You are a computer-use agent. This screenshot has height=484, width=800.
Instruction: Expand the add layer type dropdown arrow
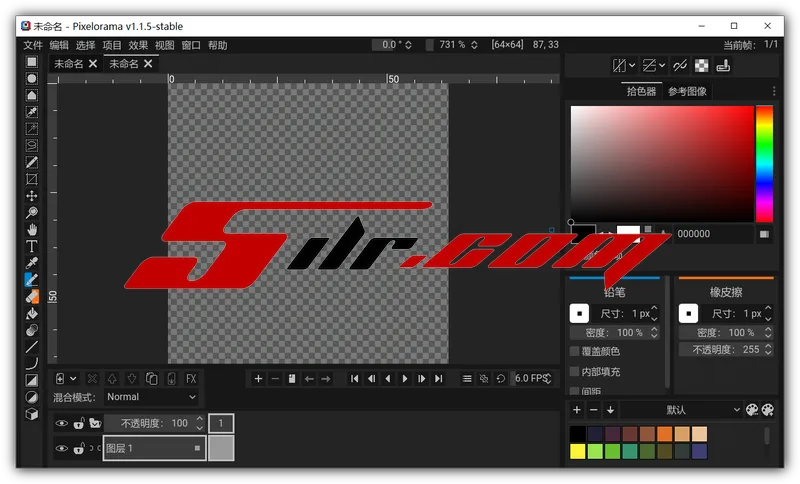pyautogui.click(x=73, y=379)
